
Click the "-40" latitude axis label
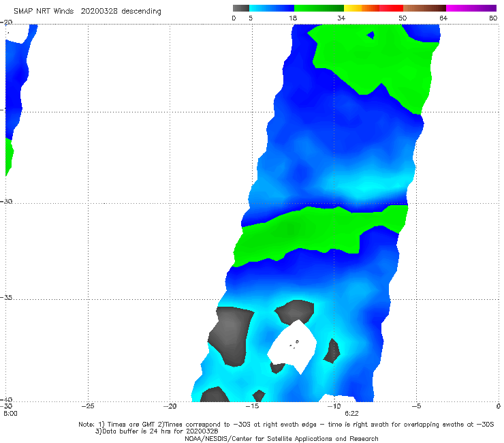[6, 399]
